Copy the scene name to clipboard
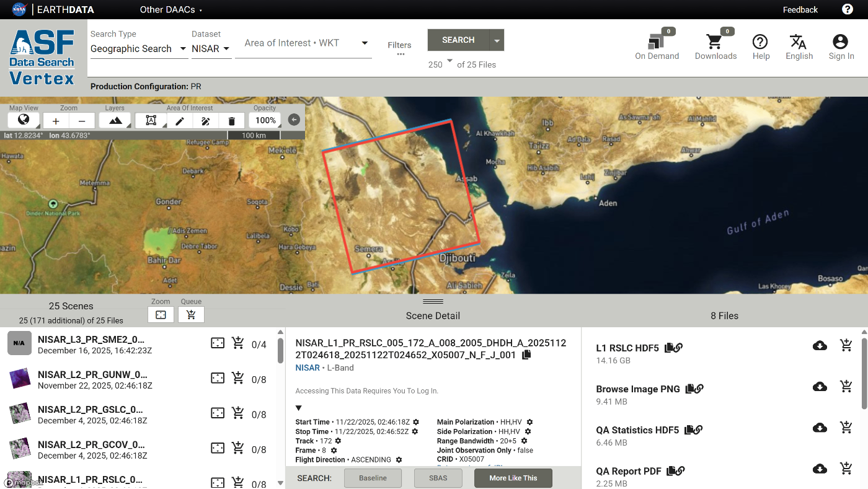Viewport: 868px width, 489px height. click(526, 355)
